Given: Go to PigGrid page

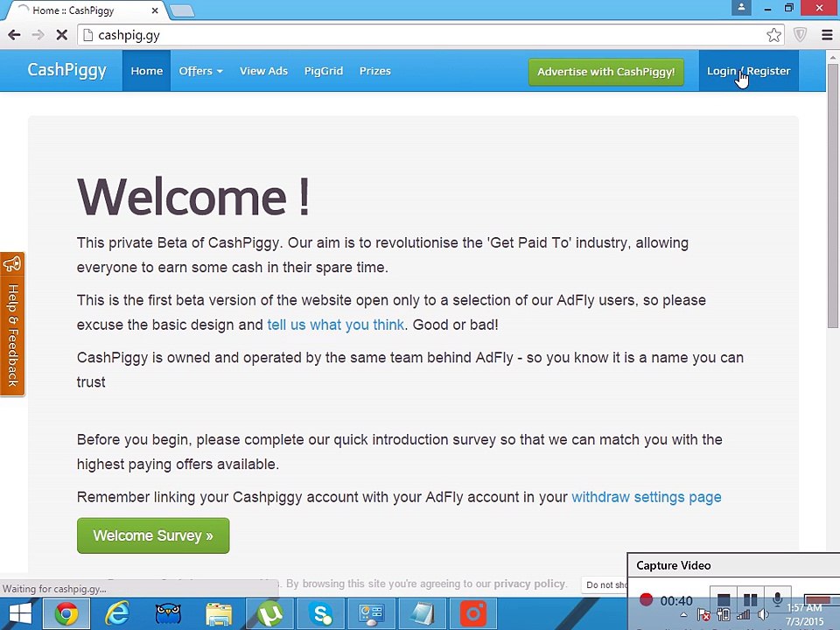Looking at the screenshot, I should pos(324,71).
